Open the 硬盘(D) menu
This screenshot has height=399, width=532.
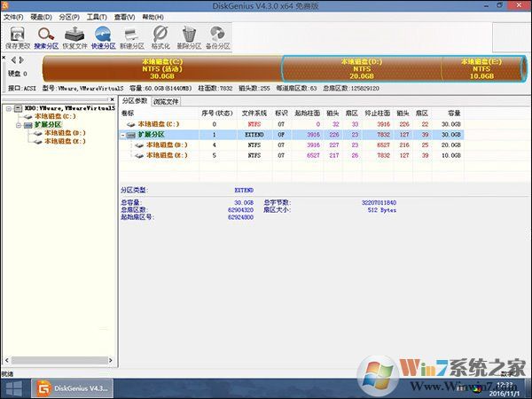pos(41,17)
